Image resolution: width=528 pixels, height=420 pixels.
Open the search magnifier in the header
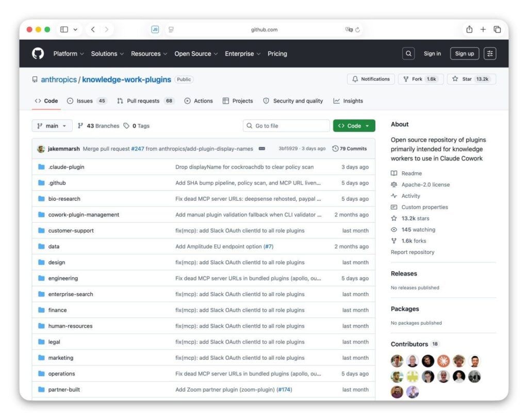pos(408,54)
